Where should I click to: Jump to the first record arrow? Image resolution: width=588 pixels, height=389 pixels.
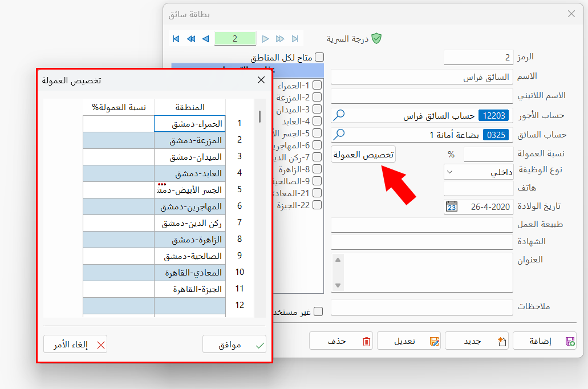point(176,39)
